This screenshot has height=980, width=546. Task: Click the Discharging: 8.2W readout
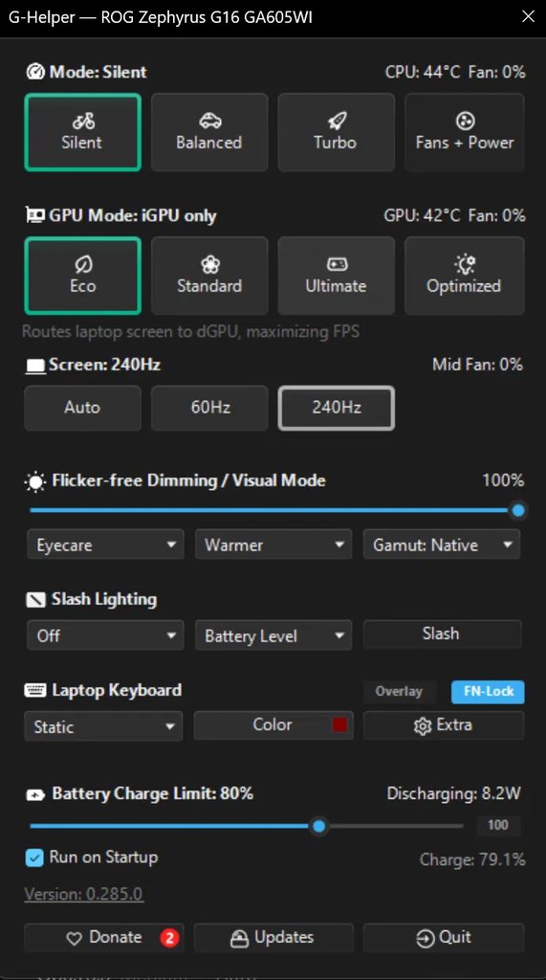point(454,793)
